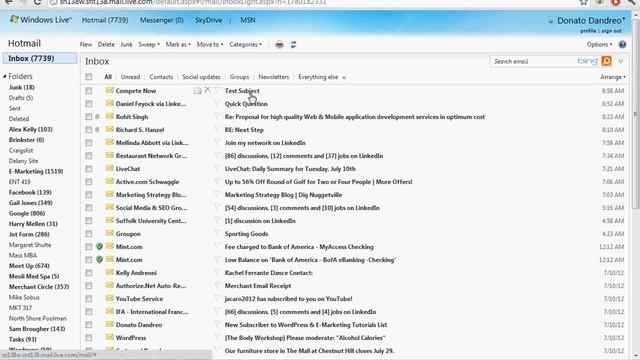Click envelope icon for Kelly Andreoni message

(109, 272)
